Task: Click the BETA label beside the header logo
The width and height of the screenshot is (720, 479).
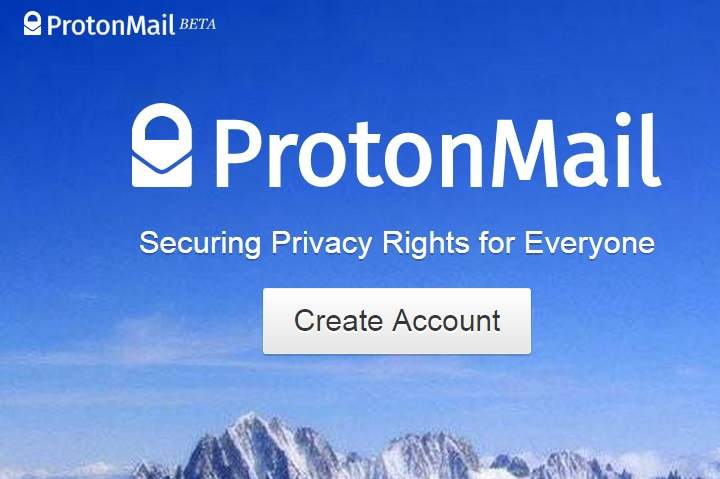Action: coord(197,24)
